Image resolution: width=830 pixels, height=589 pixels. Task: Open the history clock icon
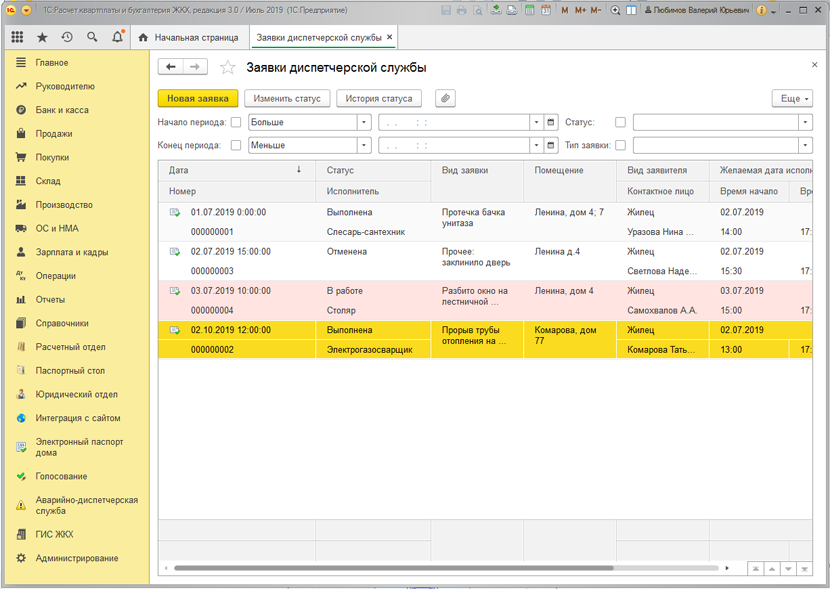click(67, 37)
